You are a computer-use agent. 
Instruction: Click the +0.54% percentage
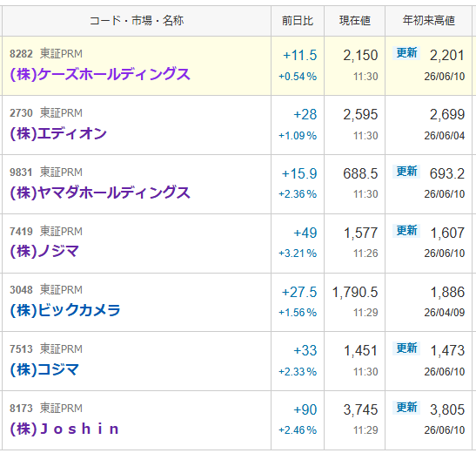[298, 77]
